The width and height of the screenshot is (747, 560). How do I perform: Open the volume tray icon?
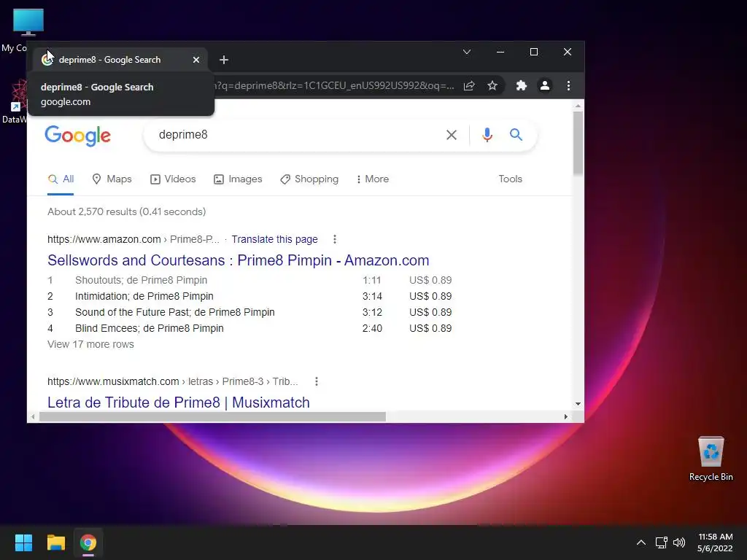tap(679, 542)
